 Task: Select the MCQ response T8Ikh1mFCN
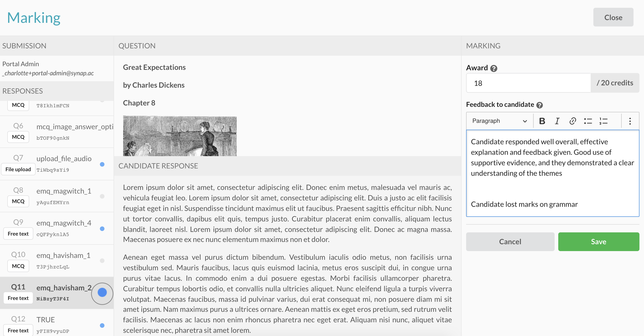click(x=57, y=108)
